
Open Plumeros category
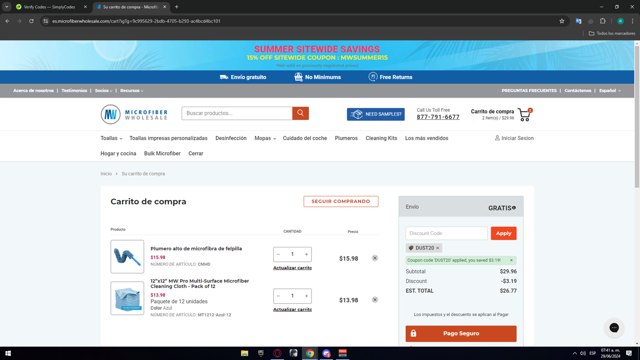click(346, 138)
